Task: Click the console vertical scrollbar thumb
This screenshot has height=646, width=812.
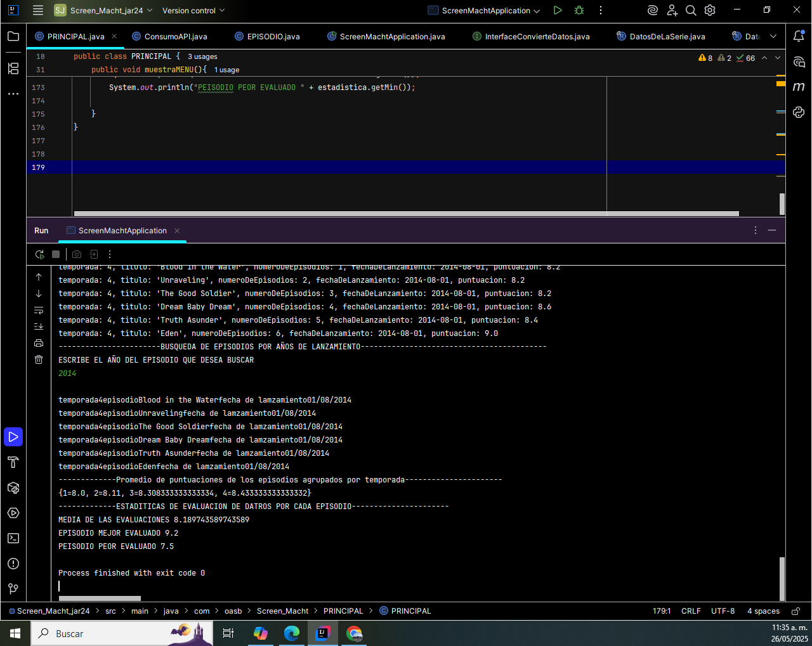Action: coord(782,579)
